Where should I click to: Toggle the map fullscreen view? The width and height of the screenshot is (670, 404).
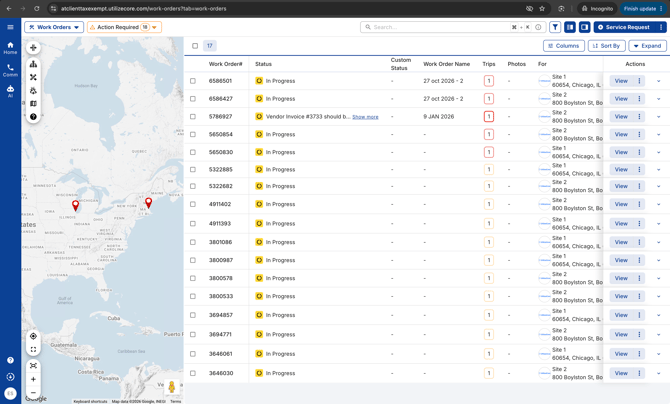click(x=33, y=349)
